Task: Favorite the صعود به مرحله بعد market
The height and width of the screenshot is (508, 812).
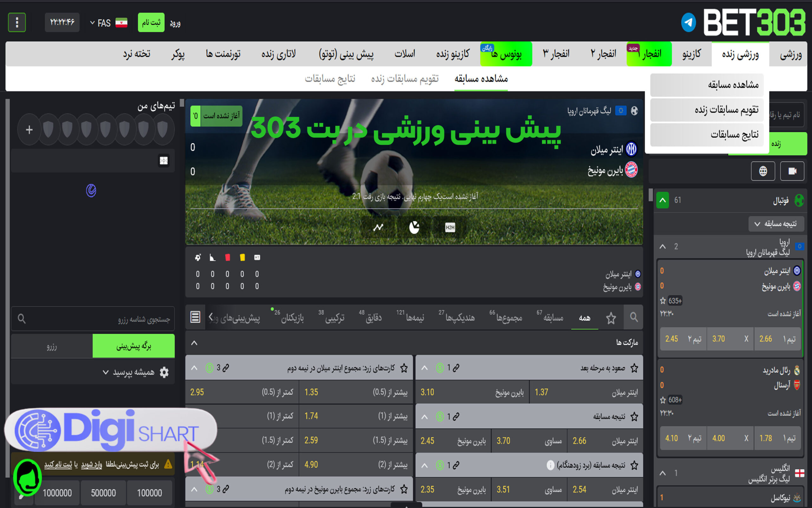Action: click(634, 368)
